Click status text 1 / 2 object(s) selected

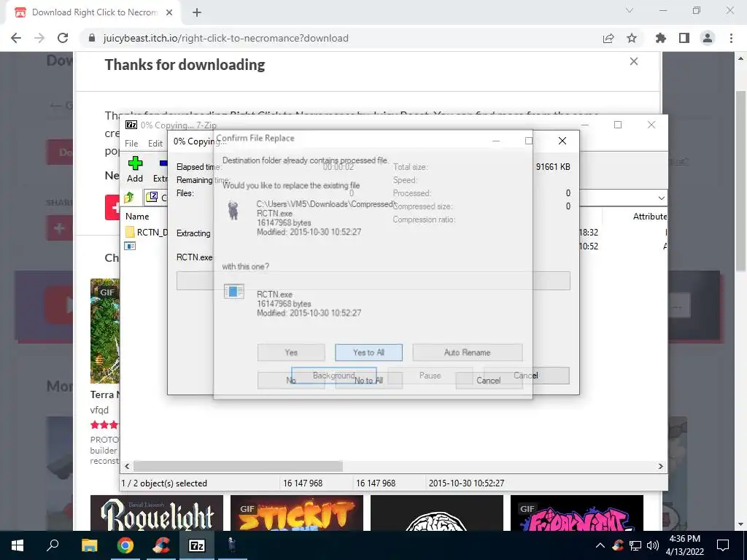(164, 483)
